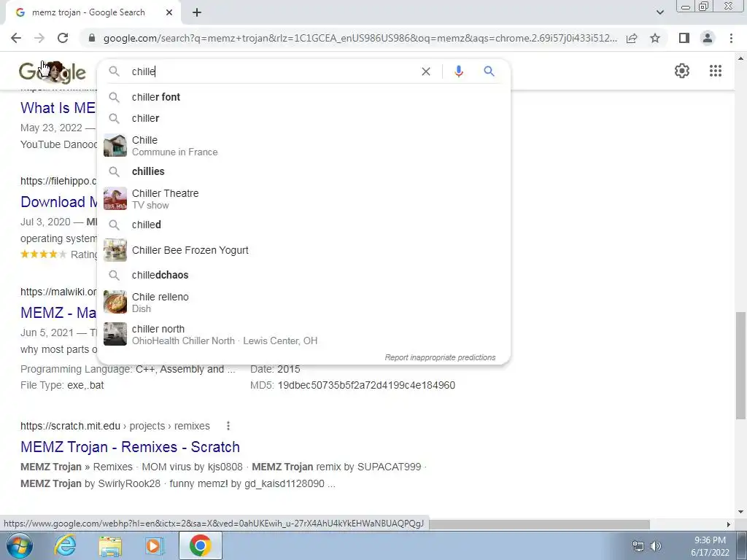Open the Windows Start button

[19, 545]
